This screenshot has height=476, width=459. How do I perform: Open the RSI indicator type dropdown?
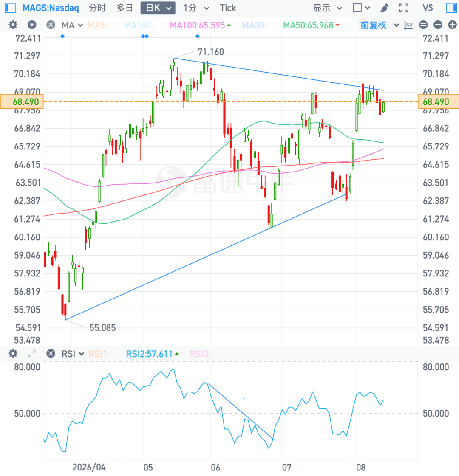[73, 354]
